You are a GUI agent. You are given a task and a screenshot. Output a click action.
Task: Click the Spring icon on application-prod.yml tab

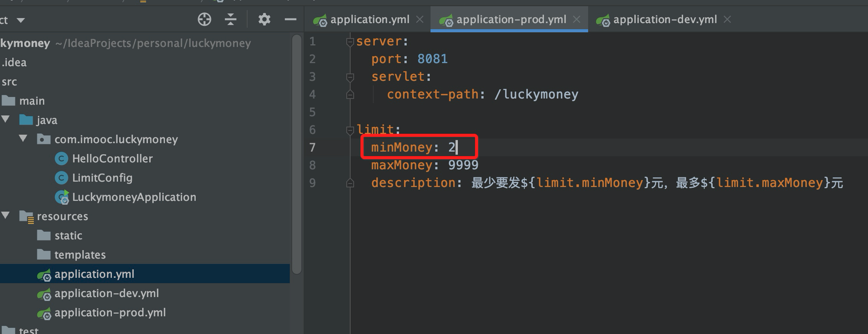point(446,20)
